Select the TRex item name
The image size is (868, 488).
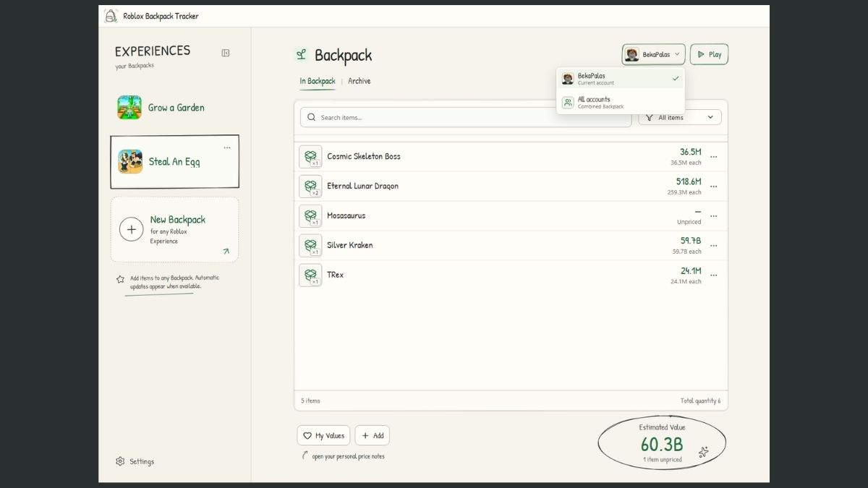coord(335,275)
